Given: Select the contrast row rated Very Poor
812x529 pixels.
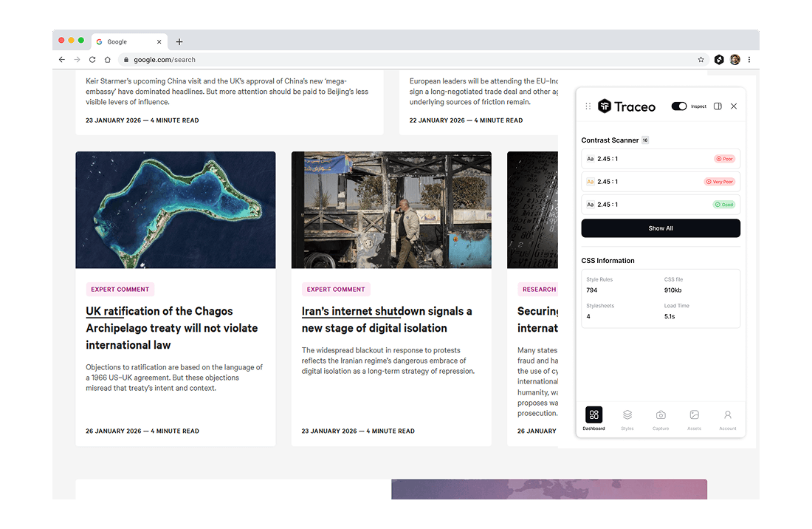Looking at the screenshot, I should coord(660,182).
